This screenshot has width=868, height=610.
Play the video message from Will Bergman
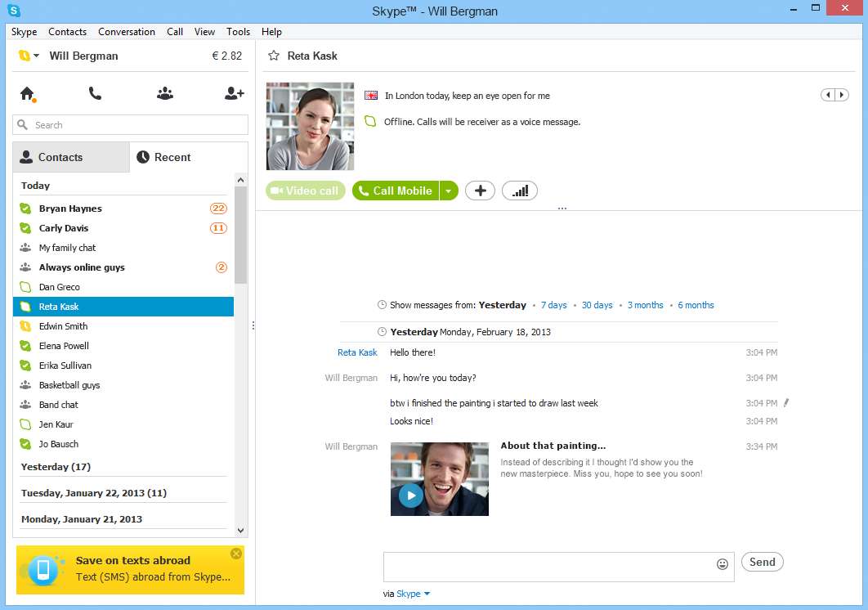[411, 496]
